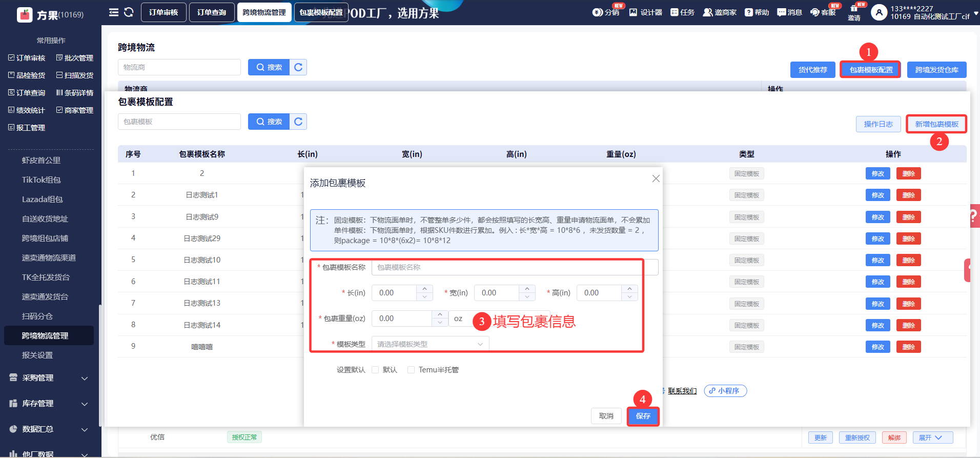The width and height of the screenshot is (980, 458).
Task: Open the account dropdown arrow at top right
Action: (x=975, y=14)
